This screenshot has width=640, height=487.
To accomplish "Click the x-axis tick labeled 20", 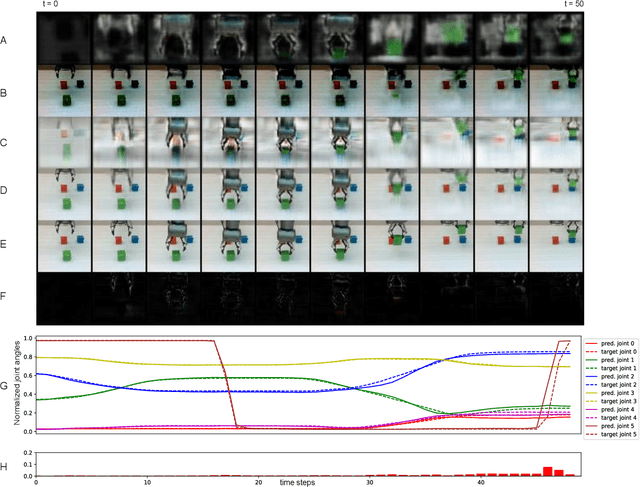I will point(259,482).
